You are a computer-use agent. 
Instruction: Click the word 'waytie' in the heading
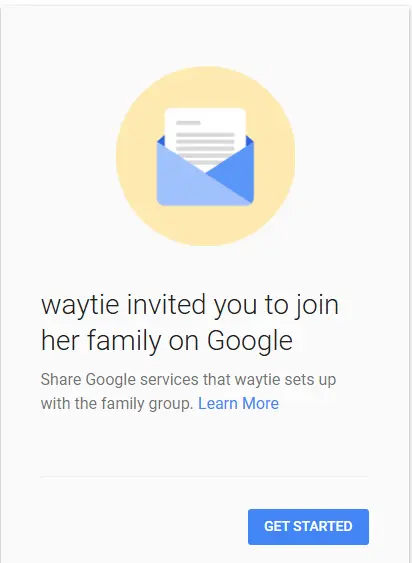click(80, 306)
